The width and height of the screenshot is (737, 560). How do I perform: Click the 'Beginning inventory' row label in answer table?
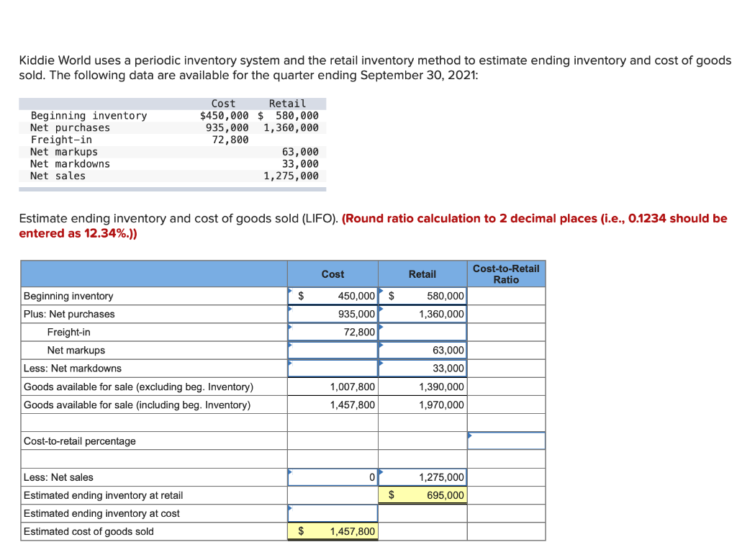point(68,297)
